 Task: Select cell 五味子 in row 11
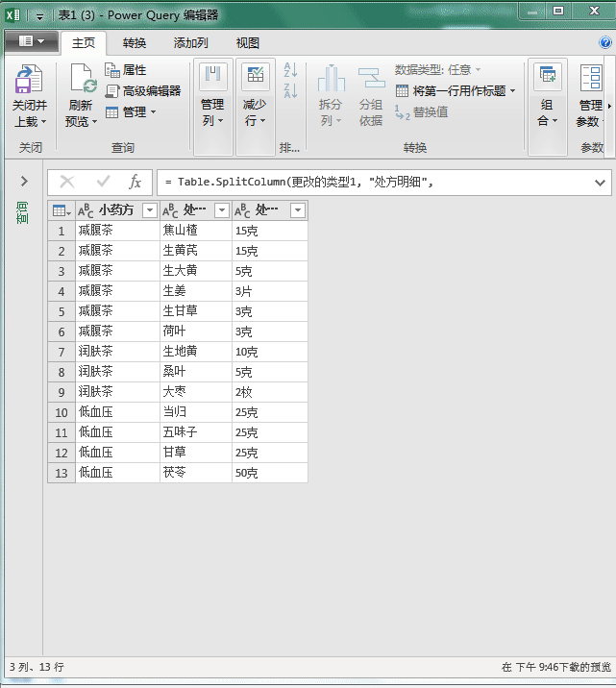[x=196, y=432]
